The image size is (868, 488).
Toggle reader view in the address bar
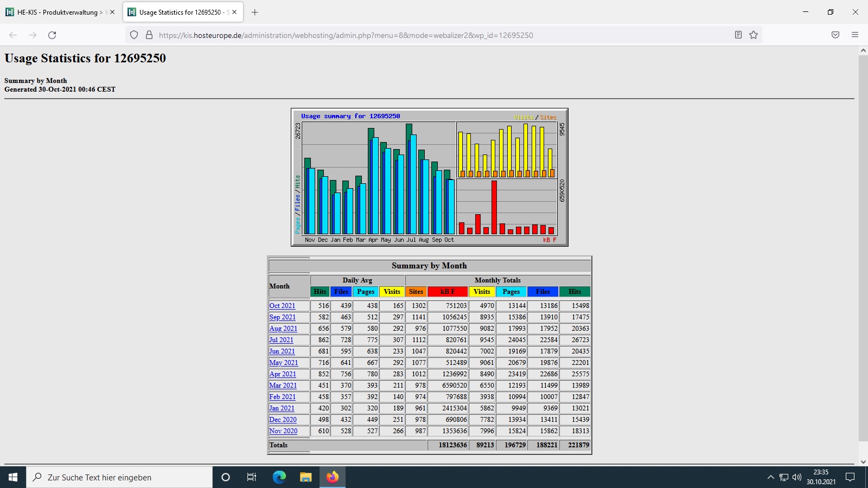coord(738,35)
